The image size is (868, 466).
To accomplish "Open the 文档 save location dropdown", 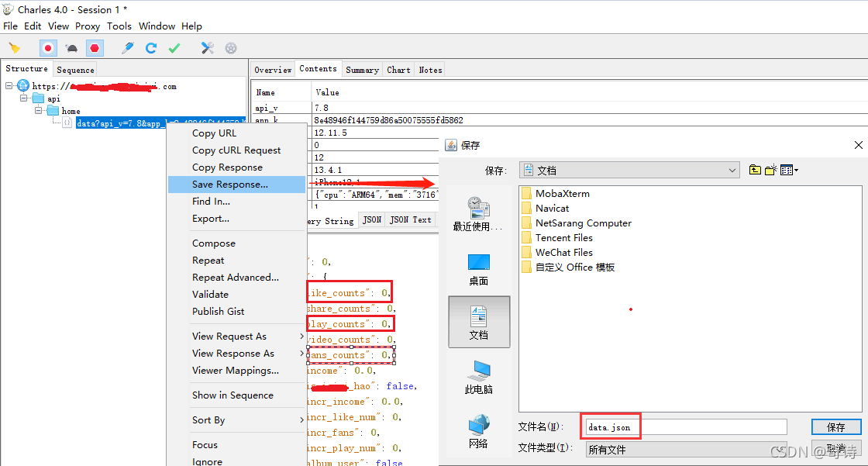I will tap(629, 171).
